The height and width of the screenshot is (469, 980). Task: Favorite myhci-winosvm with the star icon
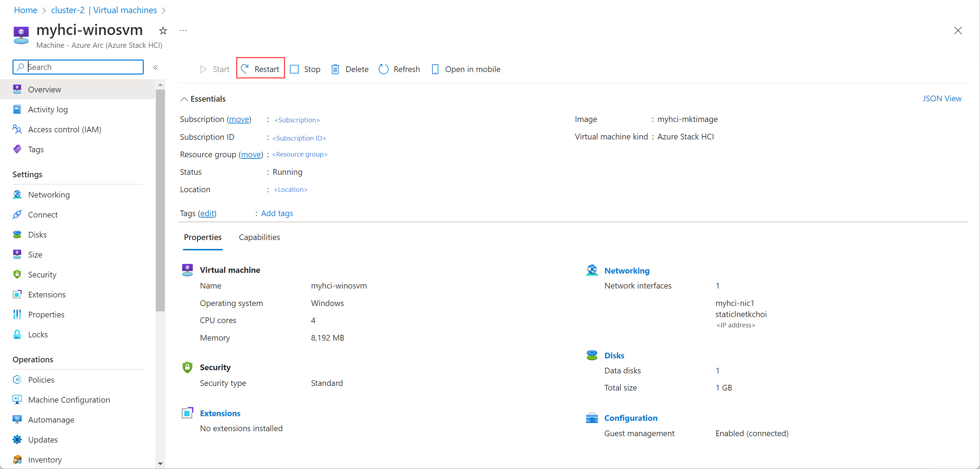(163, 30)
